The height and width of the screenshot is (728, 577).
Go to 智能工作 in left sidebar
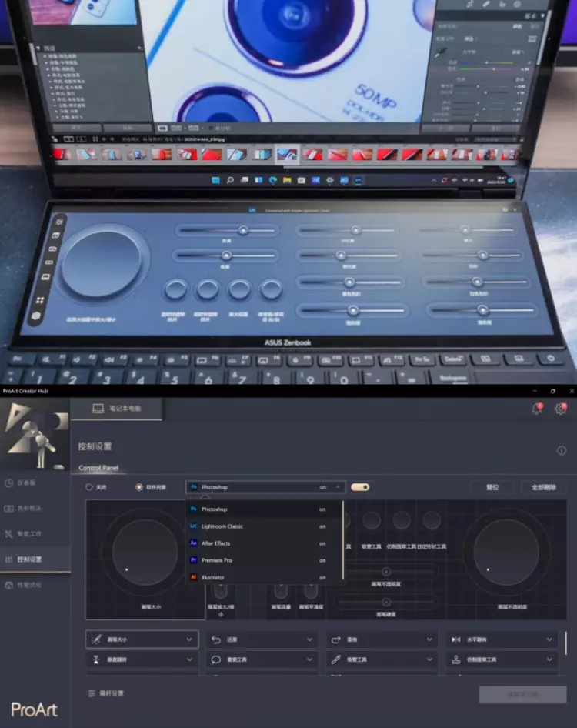click(x=35, y=534)
